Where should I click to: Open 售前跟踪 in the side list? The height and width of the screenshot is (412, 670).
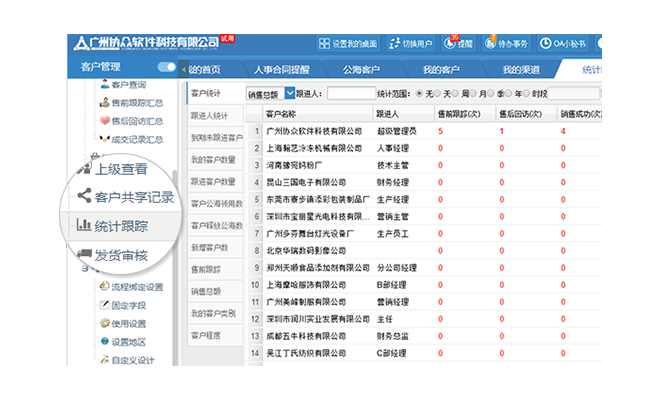[205, 270]
